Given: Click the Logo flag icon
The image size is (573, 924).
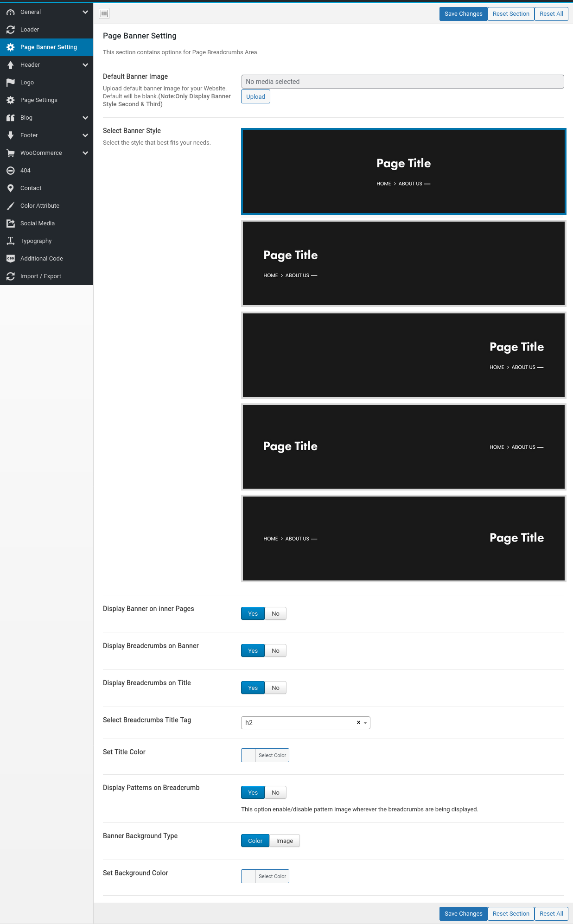Looking at the screenshot, I should pos(11,83).
